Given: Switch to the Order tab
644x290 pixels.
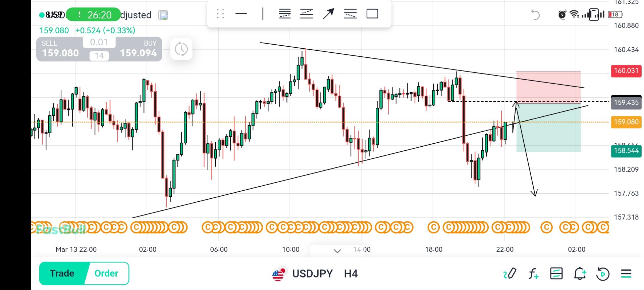Looking at the screenshot, I should point(106,273).
